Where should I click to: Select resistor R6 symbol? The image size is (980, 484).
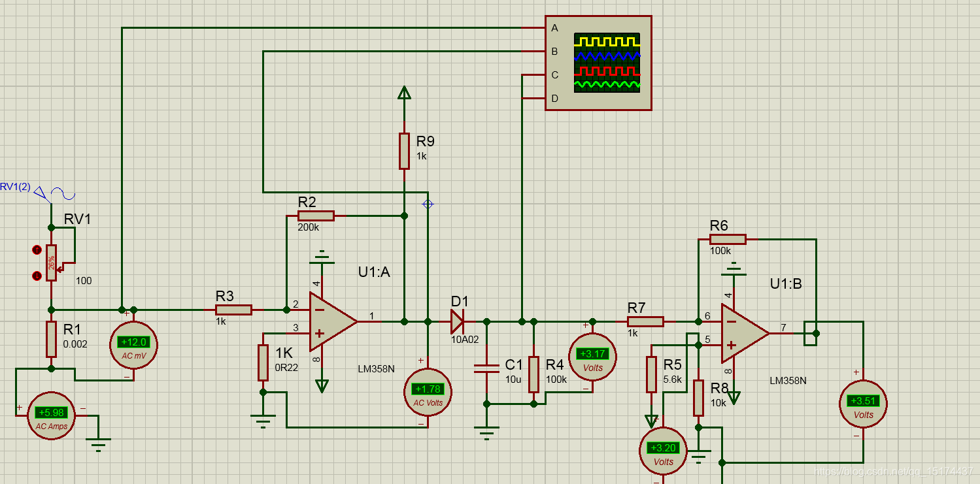coord(728,239)
